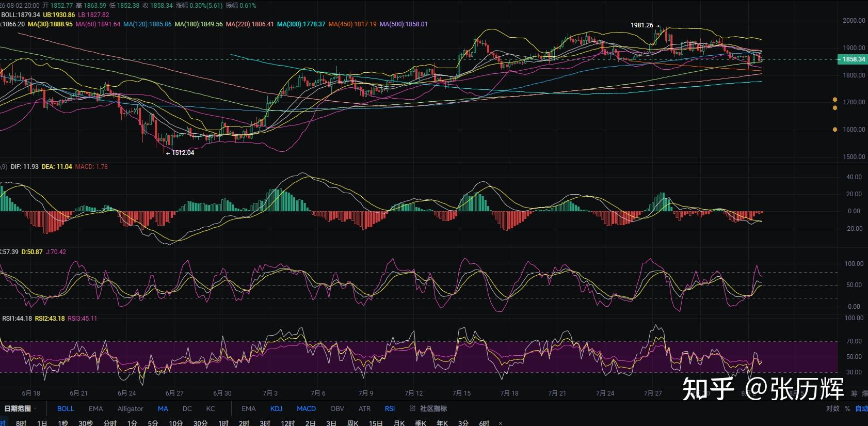Switch to the 周K weekly chart

353,423
